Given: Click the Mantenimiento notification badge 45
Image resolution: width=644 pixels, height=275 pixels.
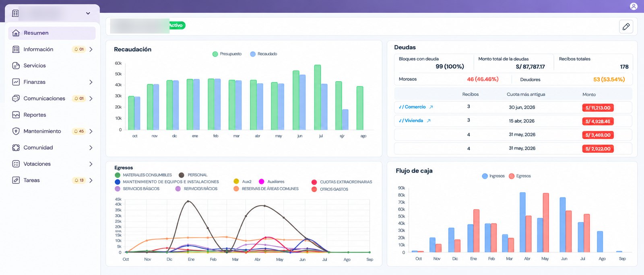Looking at the screenshot, I should [x=79, y=131].
